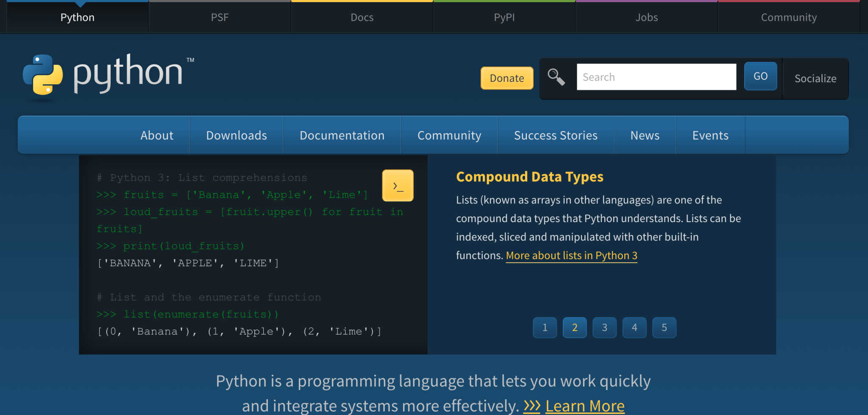Click the "['BANANA', 'APPLE', 'LIME']" output line
The height and width of the screenshot is (415, 868).
(188, 263)
